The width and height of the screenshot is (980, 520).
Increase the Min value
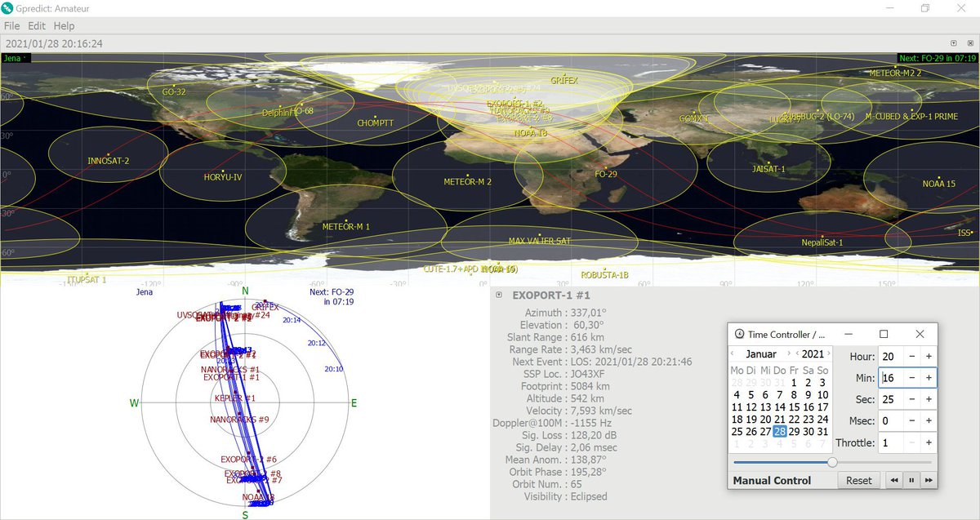[x=928, y=378]
